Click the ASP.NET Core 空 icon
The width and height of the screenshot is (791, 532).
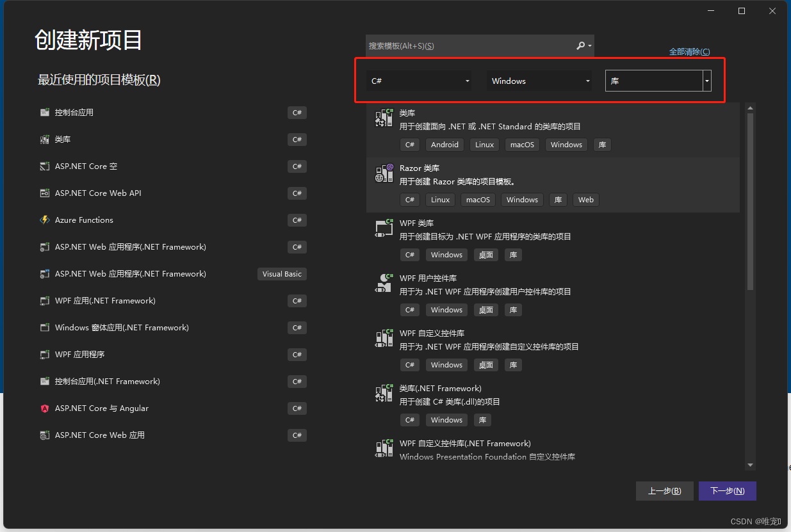click(45, 166)
